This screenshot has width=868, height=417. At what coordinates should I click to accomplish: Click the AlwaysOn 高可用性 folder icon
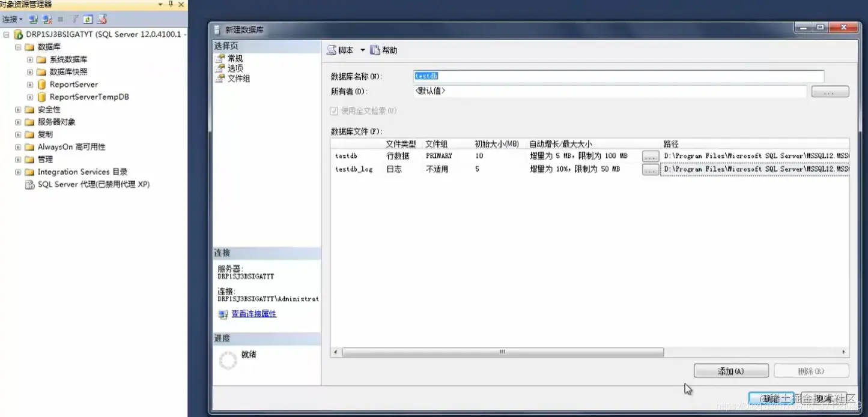click(x=29, y=147)
